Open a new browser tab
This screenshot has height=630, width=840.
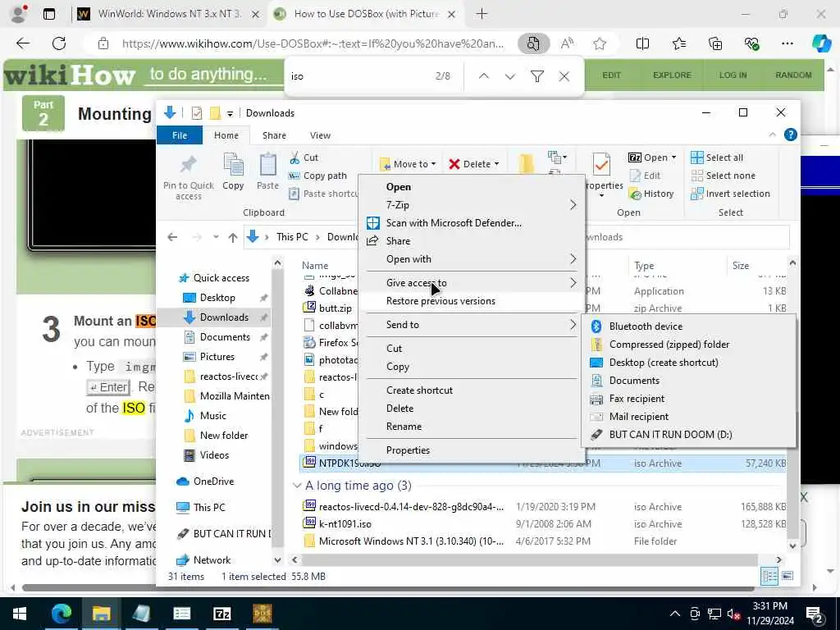tap(482, 14)
